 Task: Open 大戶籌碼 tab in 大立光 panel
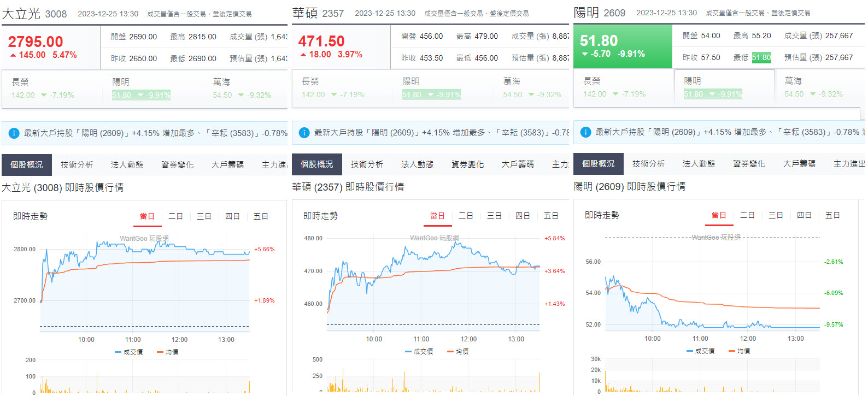pos(228,165)
